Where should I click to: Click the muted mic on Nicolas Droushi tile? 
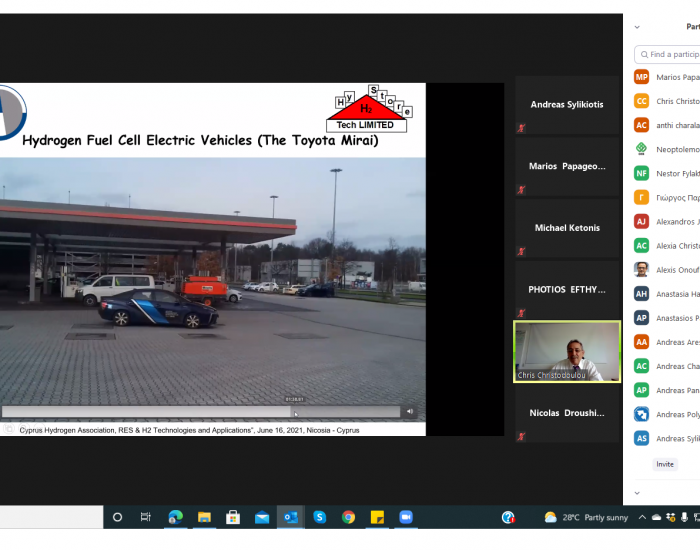[521, 436]
